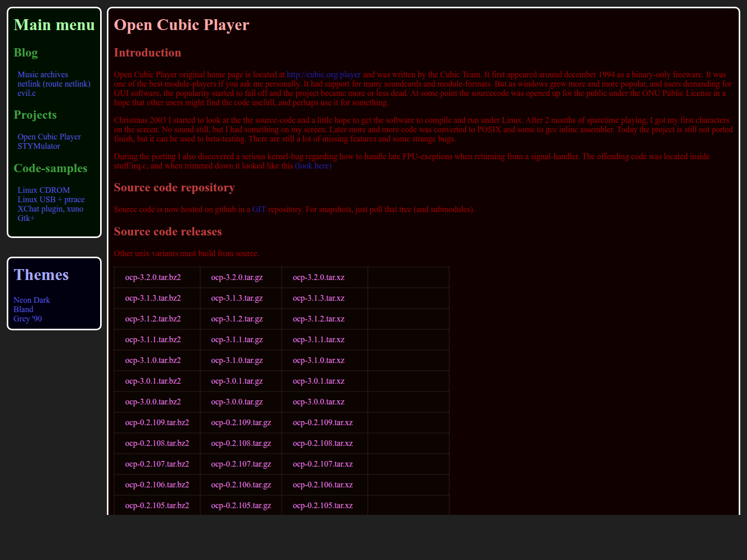This screenshot has height=560, width=747.
Task: Download ocp-3.1.2.tar.xz
Action: pos(319,319)
